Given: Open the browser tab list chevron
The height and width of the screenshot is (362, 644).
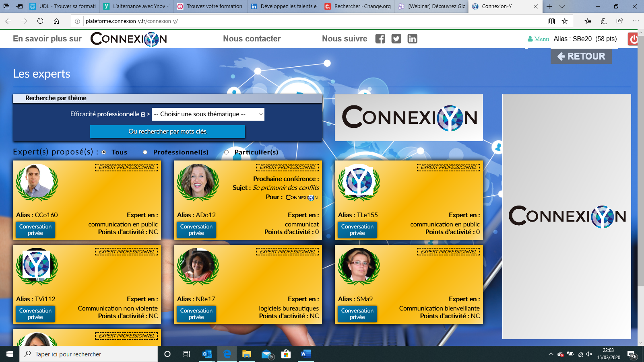Looking at the screenshot, I should coord(562,6).
